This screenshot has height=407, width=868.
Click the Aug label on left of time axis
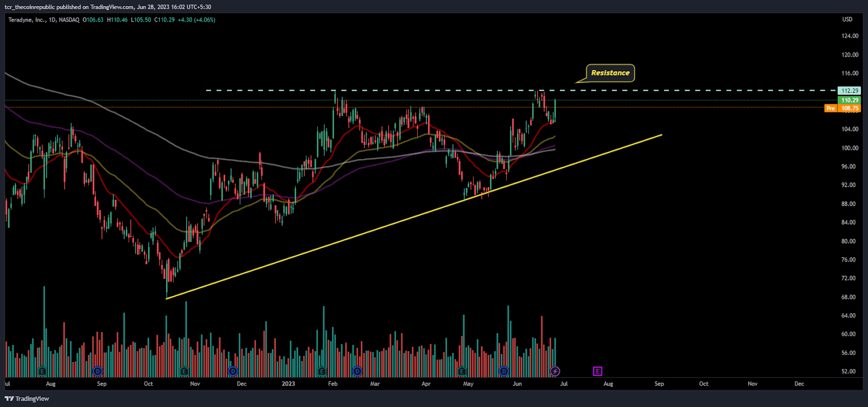click(x=50, y=384)
